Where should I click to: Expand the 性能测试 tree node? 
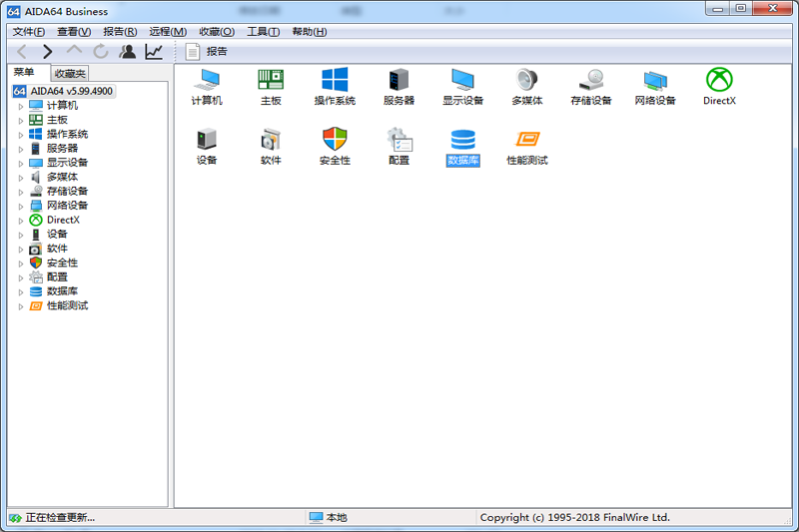click(20, 306)
